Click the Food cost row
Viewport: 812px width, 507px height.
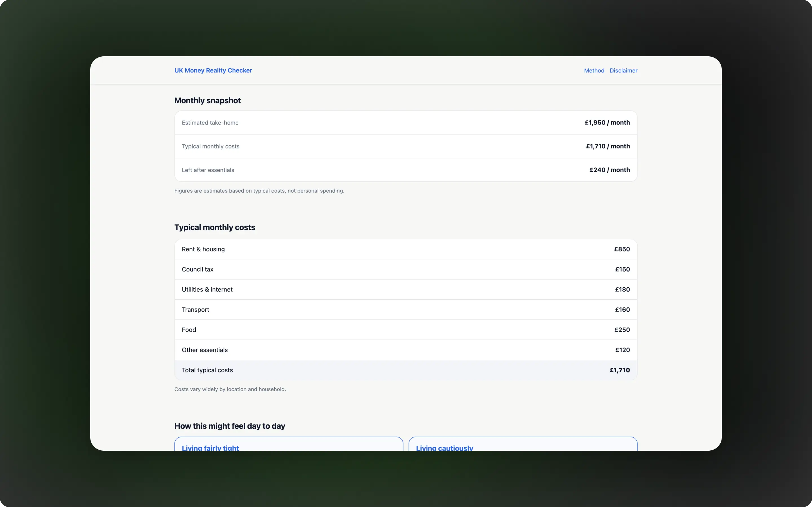click(405, 330)
